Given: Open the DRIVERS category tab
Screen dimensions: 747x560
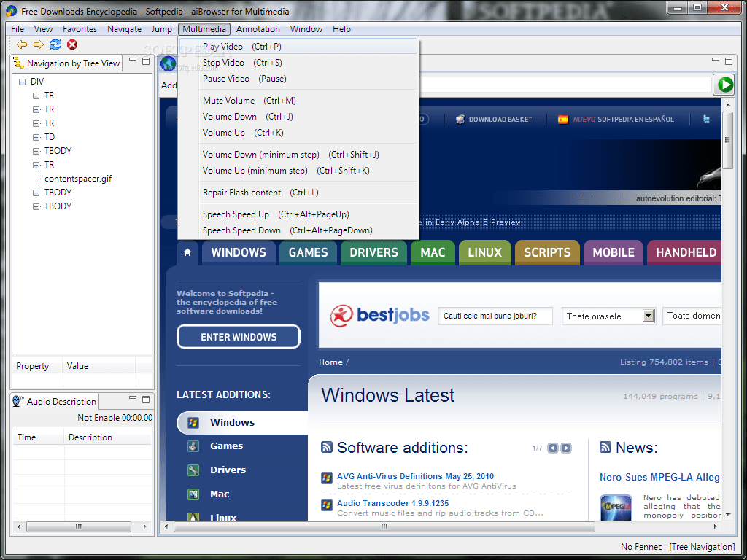Looking at the screenshot, I should [x=373, y=253].
